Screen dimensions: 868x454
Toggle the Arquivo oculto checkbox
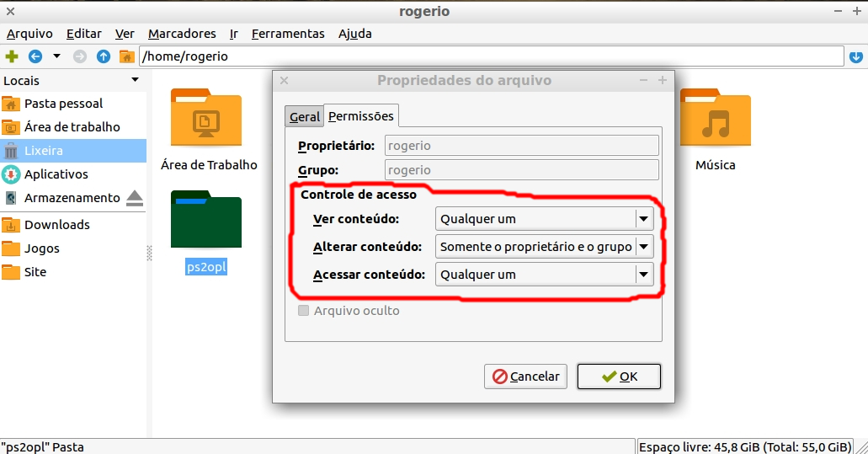tap(304, 311)
